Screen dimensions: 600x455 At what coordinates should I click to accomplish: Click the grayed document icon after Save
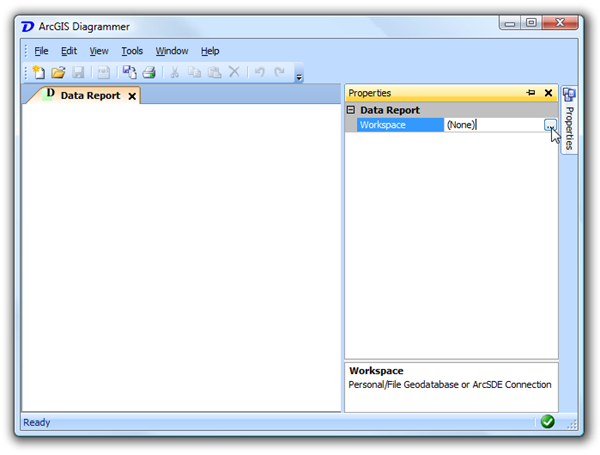(103, 72)
